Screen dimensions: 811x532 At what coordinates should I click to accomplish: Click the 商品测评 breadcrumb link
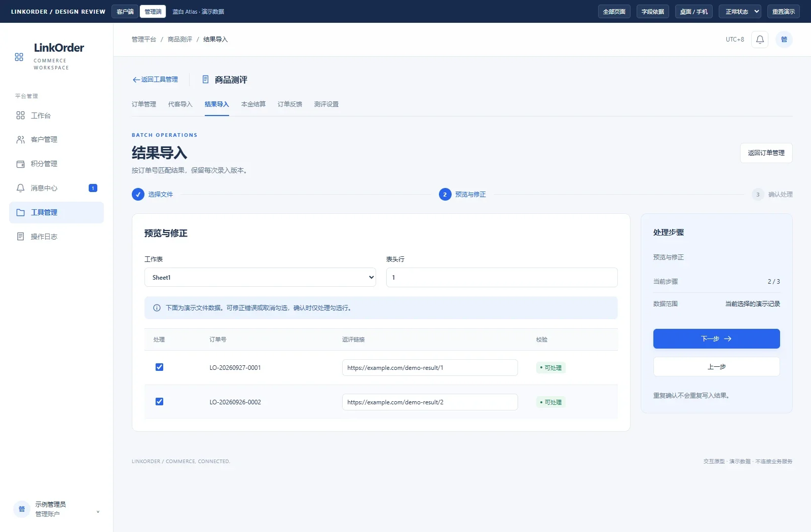point(180,40)
